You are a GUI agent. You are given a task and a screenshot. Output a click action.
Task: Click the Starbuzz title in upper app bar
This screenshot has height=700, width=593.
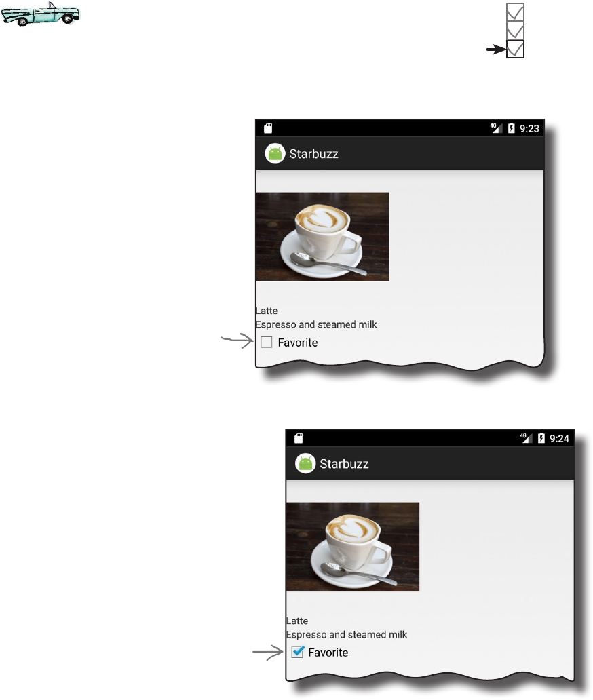(314, 154)
